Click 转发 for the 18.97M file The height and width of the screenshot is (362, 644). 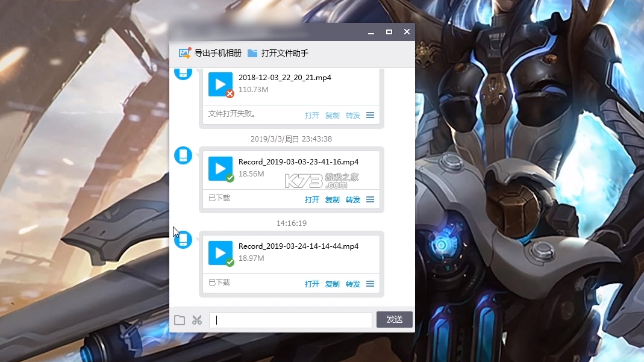pyautogui.click(x=353, y=284)
